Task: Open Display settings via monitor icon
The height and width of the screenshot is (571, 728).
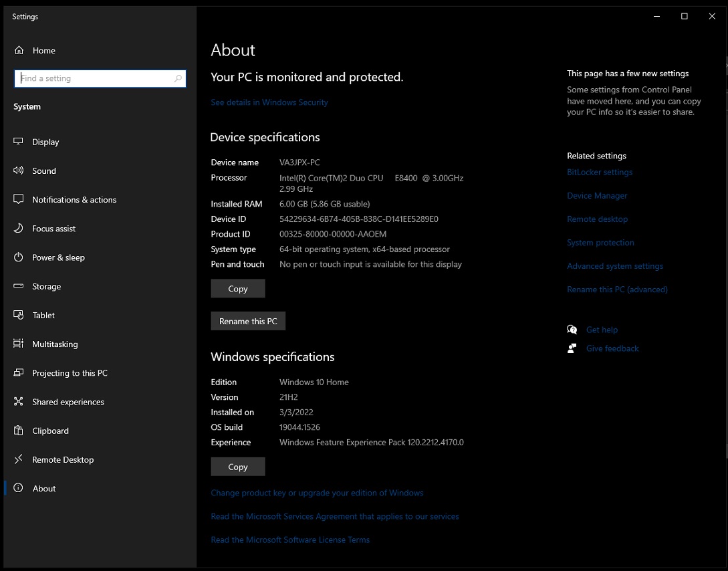Action: [19, 142]
